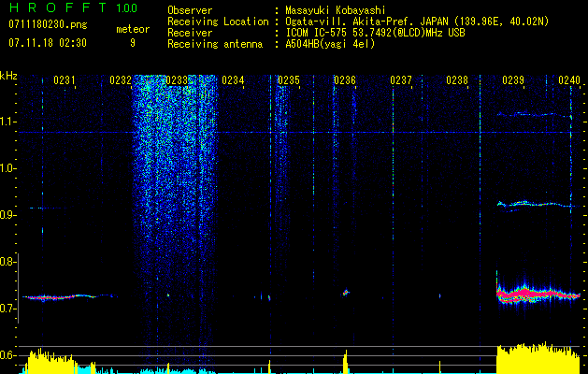Select the filename 0711180230.png

48,25
